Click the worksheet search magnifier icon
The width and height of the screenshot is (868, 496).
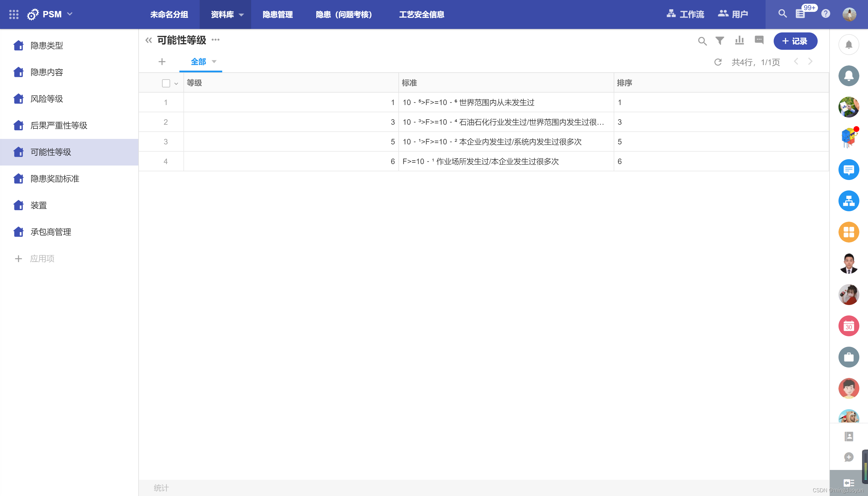[x=702, y=41]
